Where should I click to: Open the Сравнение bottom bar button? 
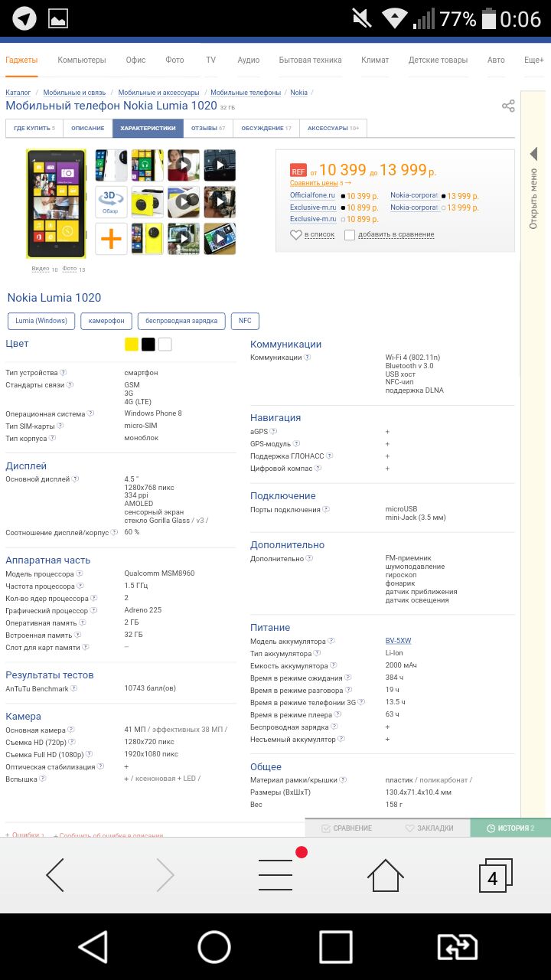click(x=346, y=828)
